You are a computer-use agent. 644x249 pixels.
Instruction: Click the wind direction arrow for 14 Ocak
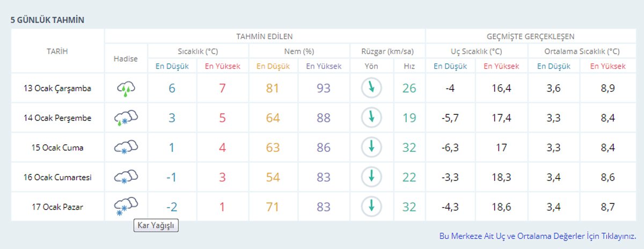tap(371, 118)
